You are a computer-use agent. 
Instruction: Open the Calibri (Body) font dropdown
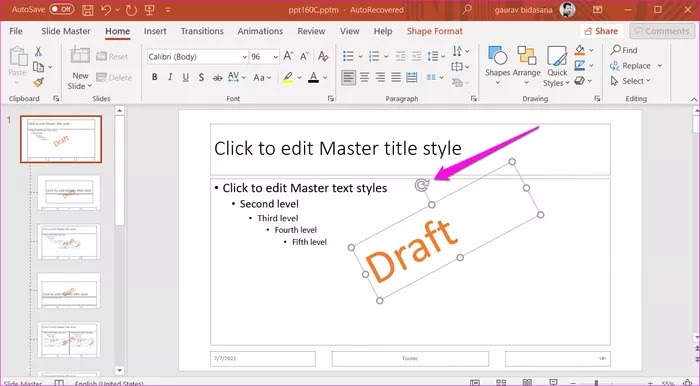pyautogui.click(x=198, y=57)
